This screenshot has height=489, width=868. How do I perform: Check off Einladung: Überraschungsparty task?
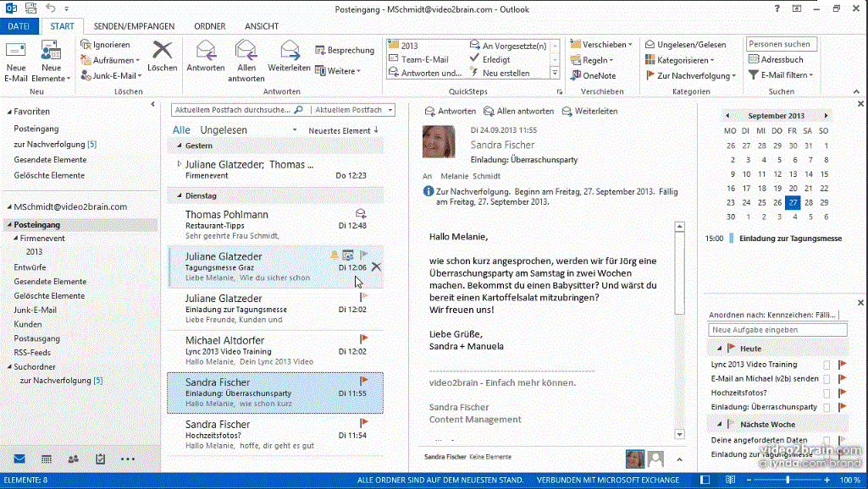click(x=827, y=407)
